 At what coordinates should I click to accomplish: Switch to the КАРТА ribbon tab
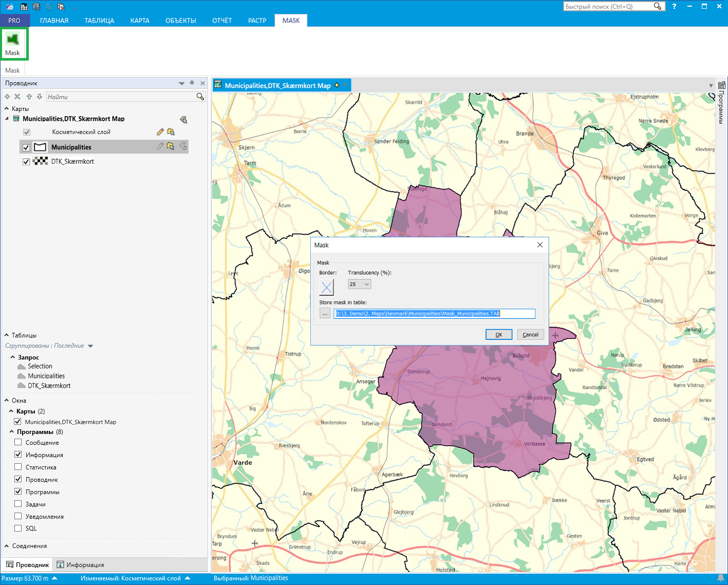point(140,21)
